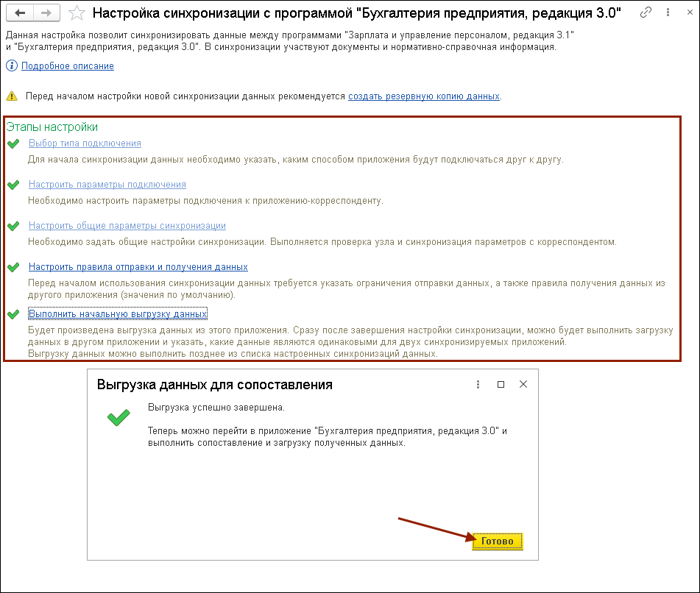Maximize the "Выгрузка данных для сопоставления" dialog
Image resolution: width=700 pixels, height=593 pixels.
coord(501,384)
